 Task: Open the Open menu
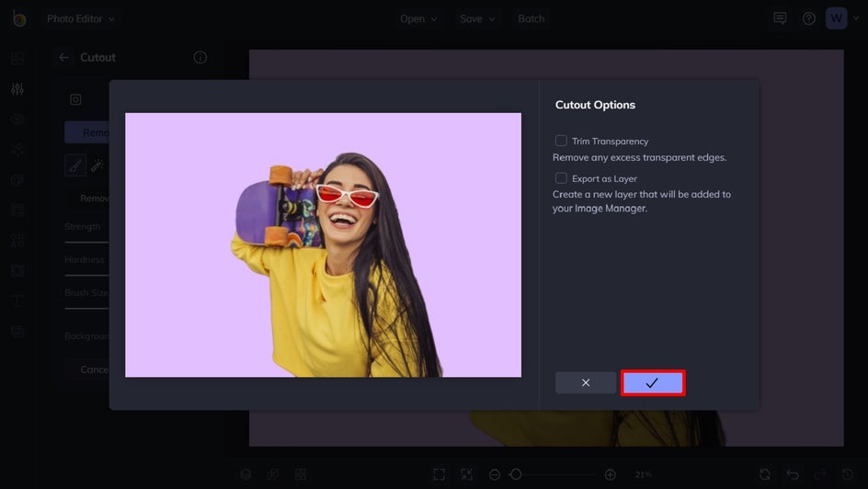(x=418, y=18)
